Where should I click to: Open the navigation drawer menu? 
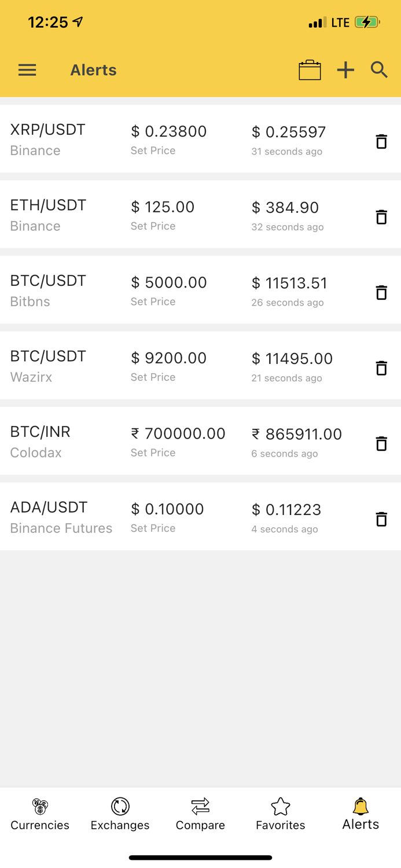(x=27, y=69)
